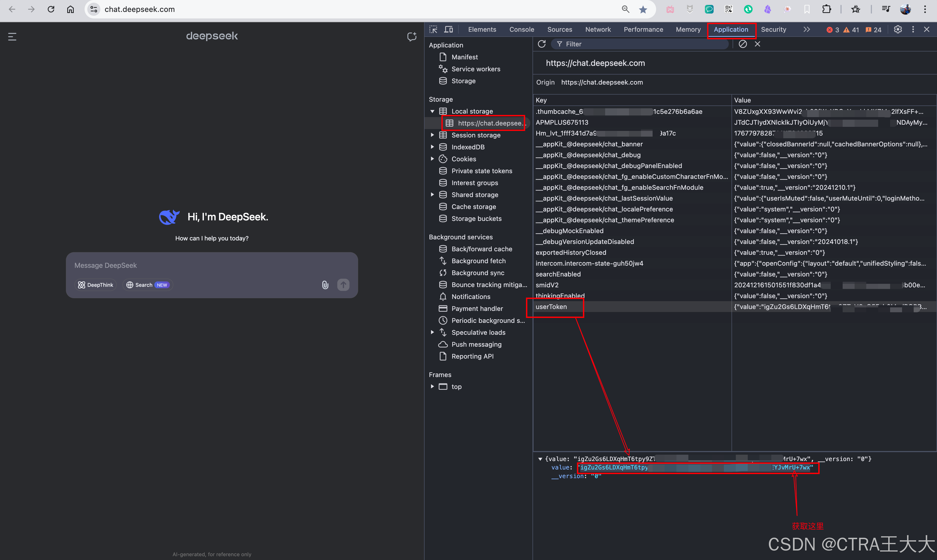Open Manifest in Application panel
This screenshot has width=937, height=560.
[x=464, y=57]
